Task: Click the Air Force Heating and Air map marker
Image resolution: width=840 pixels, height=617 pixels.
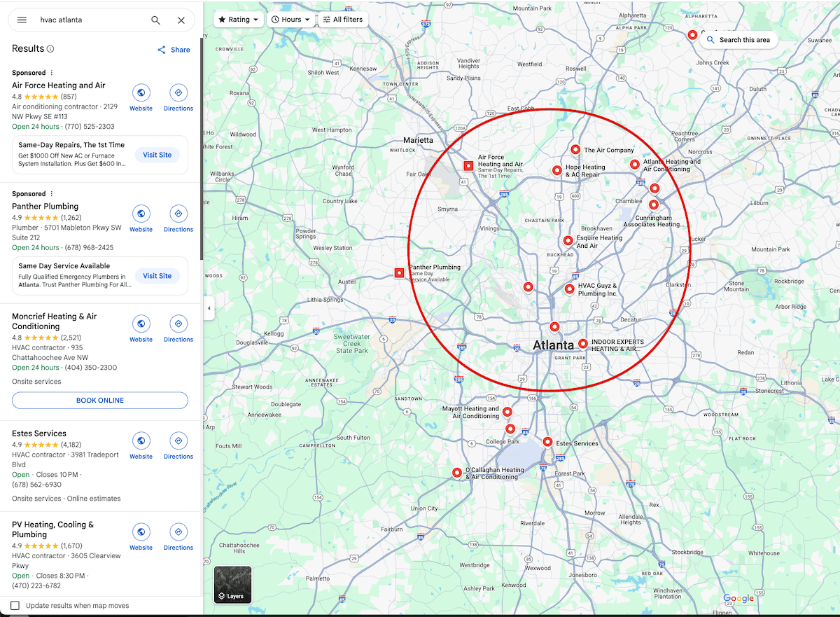Action: tap(468, 165)
